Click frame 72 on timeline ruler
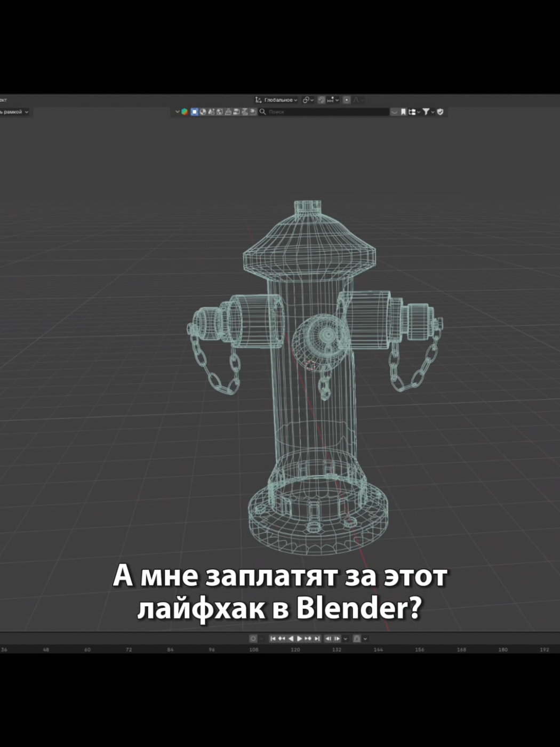This screenshot has width=560, height=747. (129, 649)
